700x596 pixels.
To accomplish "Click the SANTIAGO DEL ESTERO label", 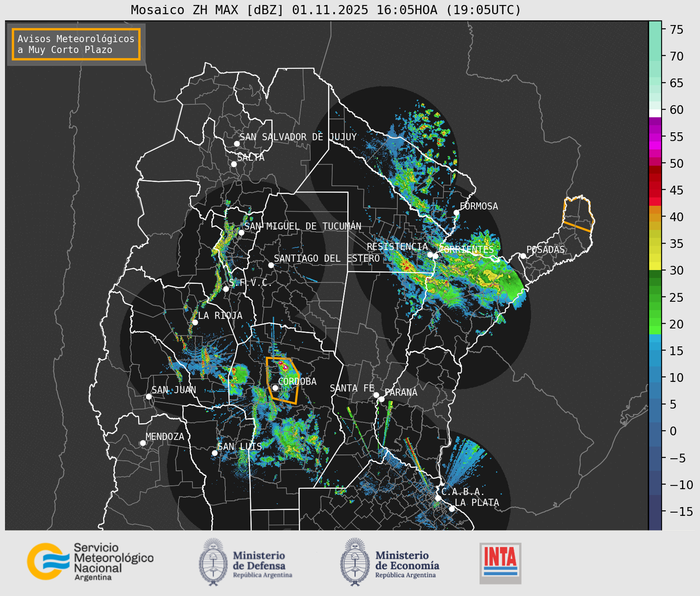I will point(327,258).
